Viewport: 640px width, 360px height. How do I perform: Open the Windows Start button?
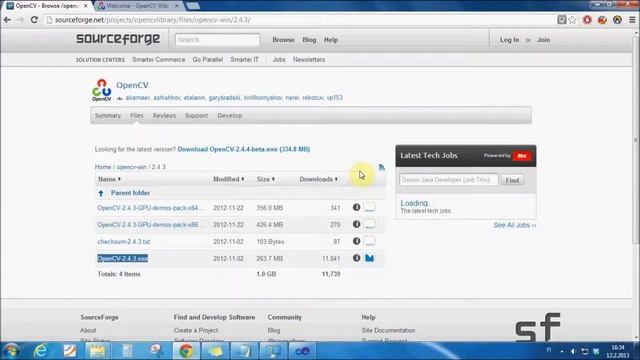11,351
